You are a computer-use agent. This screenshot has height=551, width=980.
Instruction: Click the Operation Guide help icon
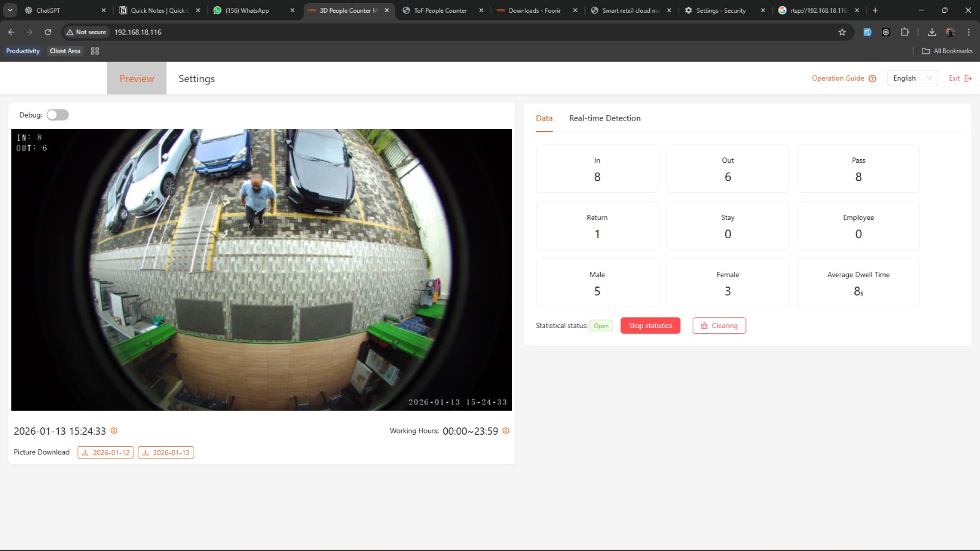tap(873, 78)
